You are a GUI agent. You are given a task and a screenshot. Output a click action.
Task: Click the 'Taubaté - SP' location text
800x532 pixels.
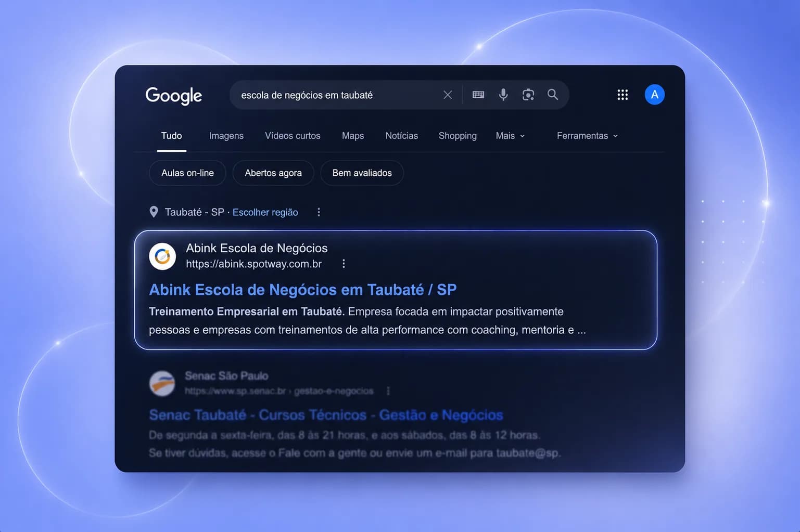[x=195, y=212]
